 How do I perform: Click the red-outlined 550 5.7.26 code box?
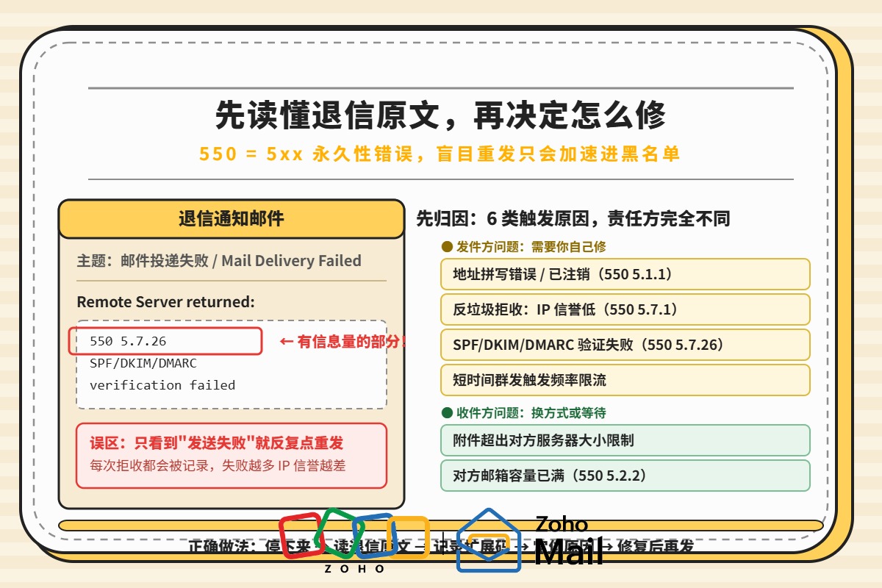pos(165,342)
